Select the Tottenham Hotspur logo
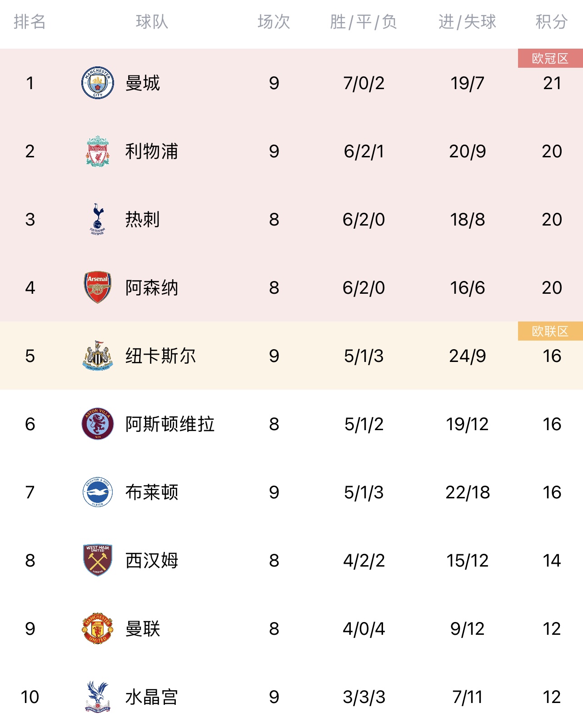The image size is (583, 728). (97, 219)
